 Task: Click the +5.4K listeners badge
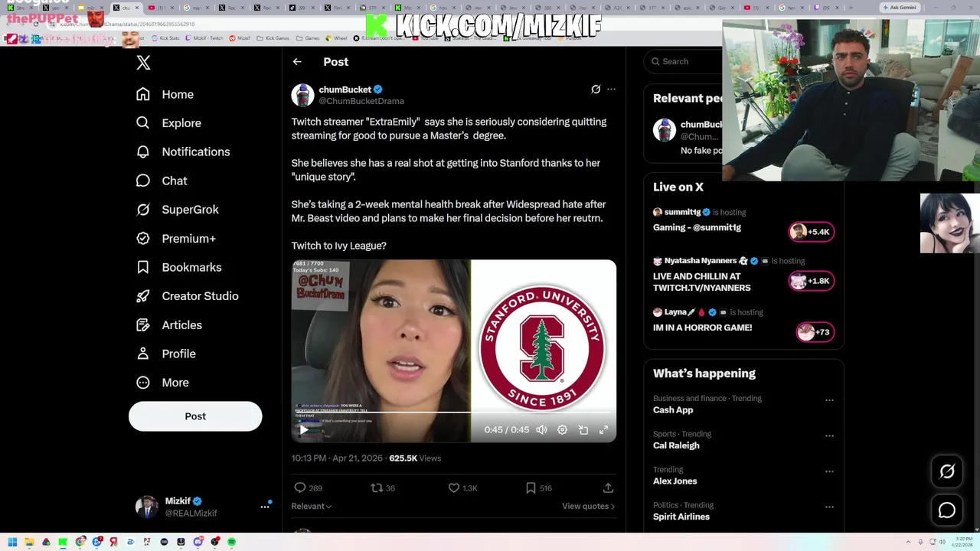(x=812, y=232)
